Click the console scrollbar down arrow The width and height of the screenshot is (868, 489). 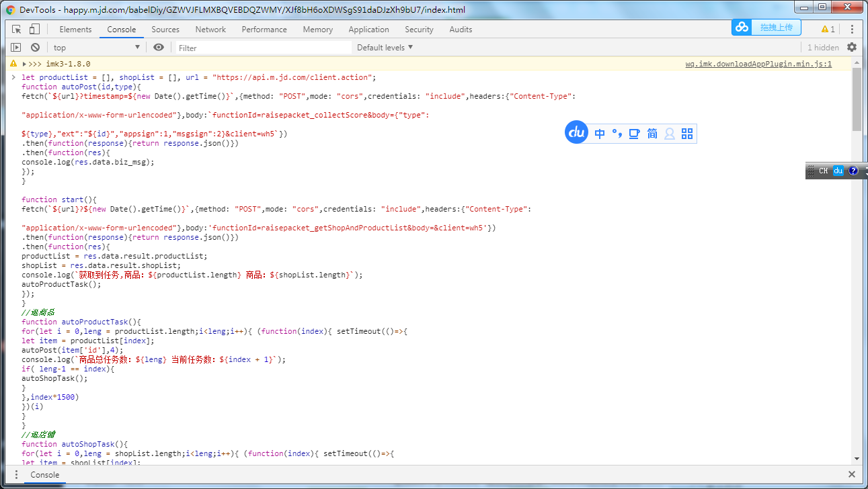click(857, 459)
